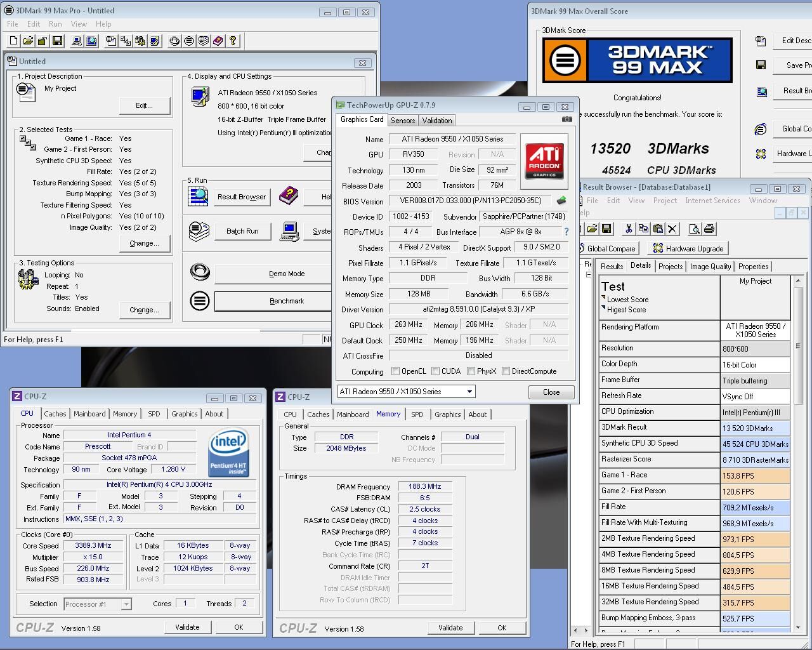
Task: Open the Internet Services menu in Result Browser
Action: [x=712, y=201]
